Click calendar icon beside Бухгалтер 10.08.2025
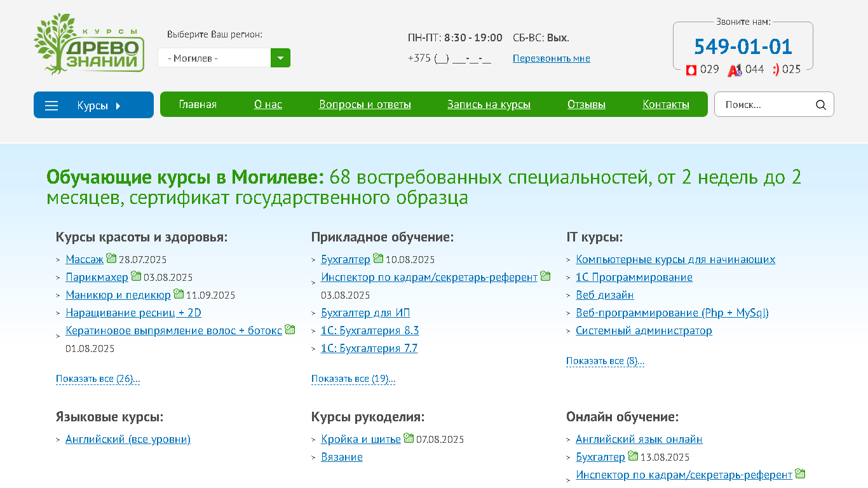Viewport: 868px width, 488px height. click(378, 258)
